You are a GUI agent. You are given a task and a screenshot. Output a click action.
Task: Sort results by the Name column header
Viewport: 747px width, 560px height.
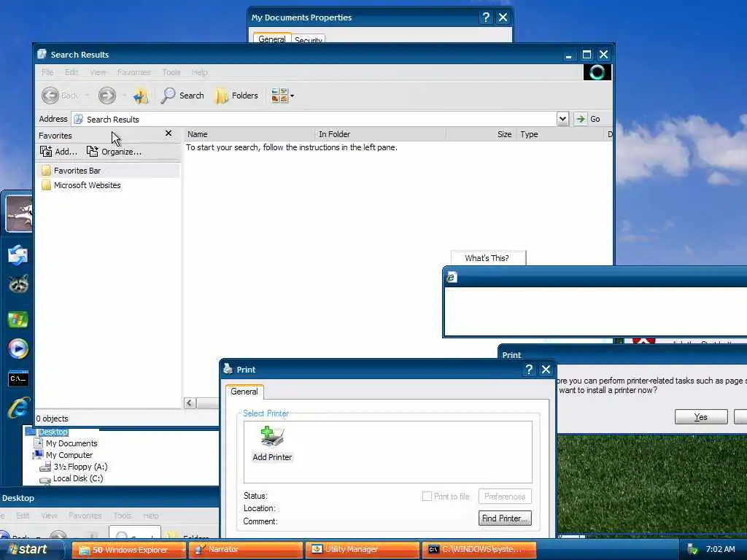[x=249, y=134]
